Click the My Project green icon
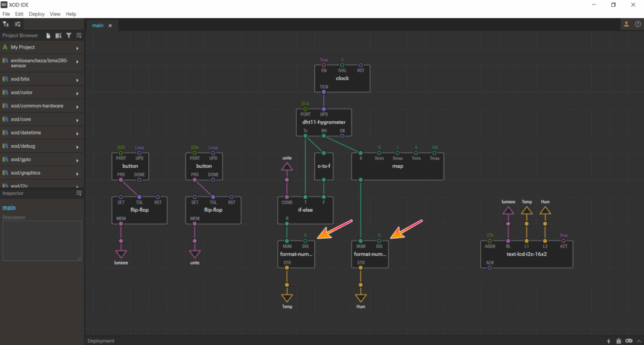Image resolution: width=644 pixels, height=345 pixels. click(x=5, y=47)
